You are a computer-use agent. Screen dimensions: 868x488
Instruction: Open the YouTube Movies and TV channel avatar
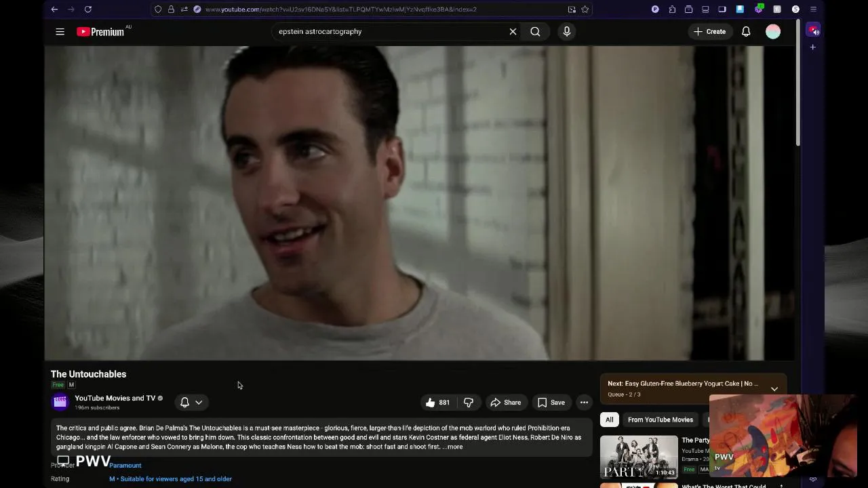click(60, 402)
